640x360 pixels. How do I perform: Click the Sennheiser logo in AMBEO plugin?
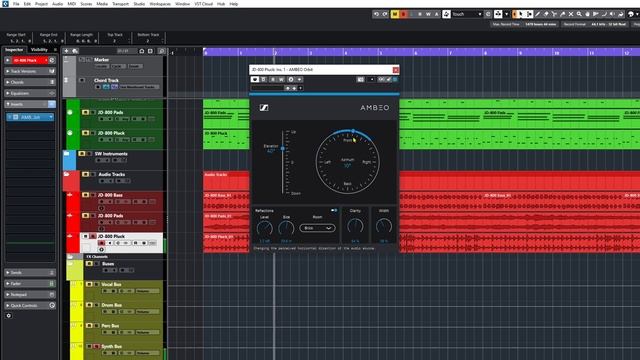[264, 108]
